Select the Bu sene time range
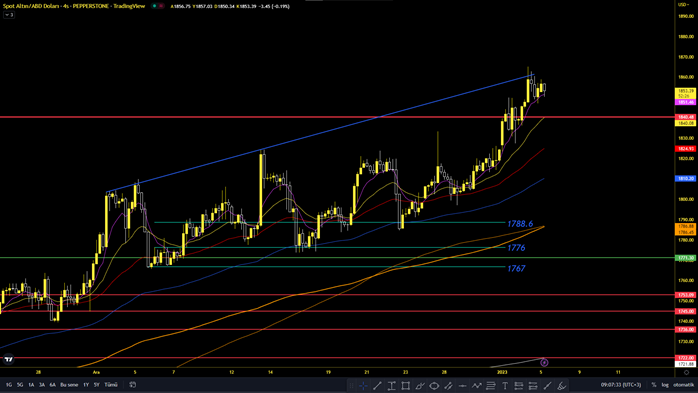The width and height of the screenshot is (698, 393). click(69, 385)
